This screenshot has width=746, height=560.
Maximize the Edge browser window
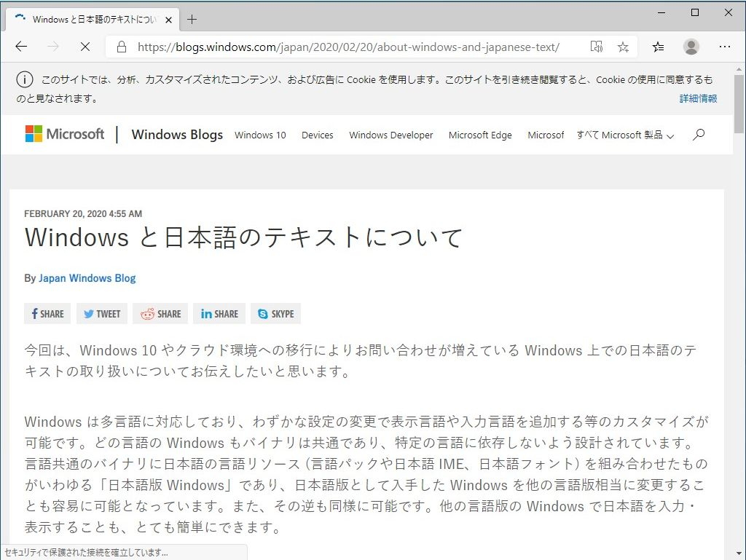click(x=694, y=13)
